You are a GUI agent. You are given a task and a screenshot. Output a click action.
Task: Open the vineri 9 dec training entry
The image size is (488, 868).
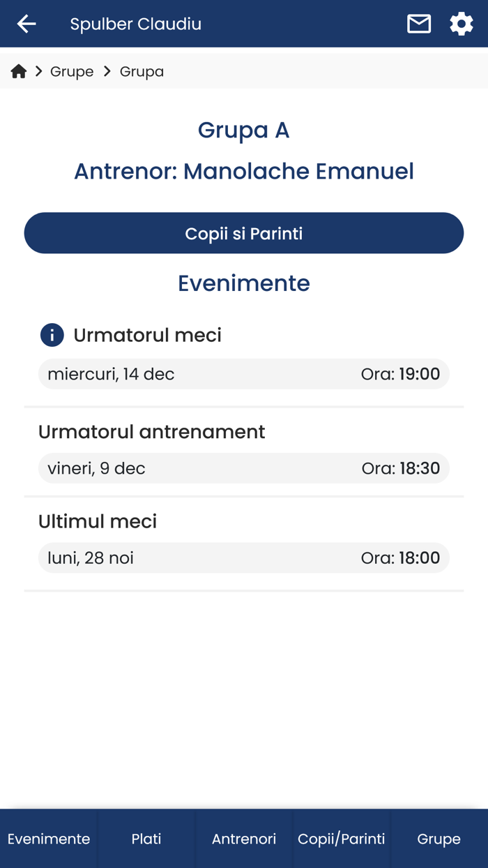pos(243,468)
